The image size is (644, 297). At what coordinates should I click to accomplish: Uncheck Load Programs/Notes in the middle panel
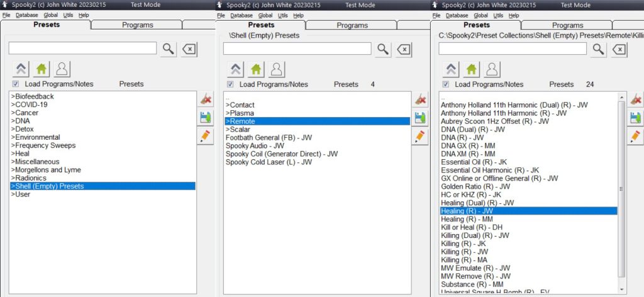click(x=230, y=84)
